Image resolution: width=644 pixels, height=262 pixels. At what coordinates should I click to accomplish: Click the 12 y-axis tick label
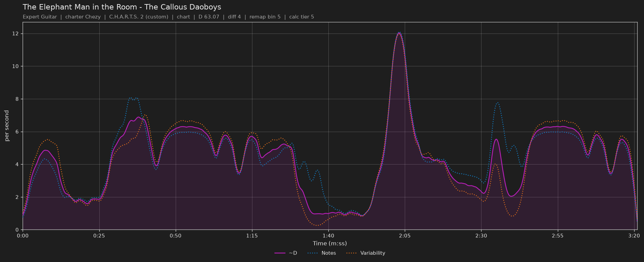pyautogui.click(x=16, y=34)
